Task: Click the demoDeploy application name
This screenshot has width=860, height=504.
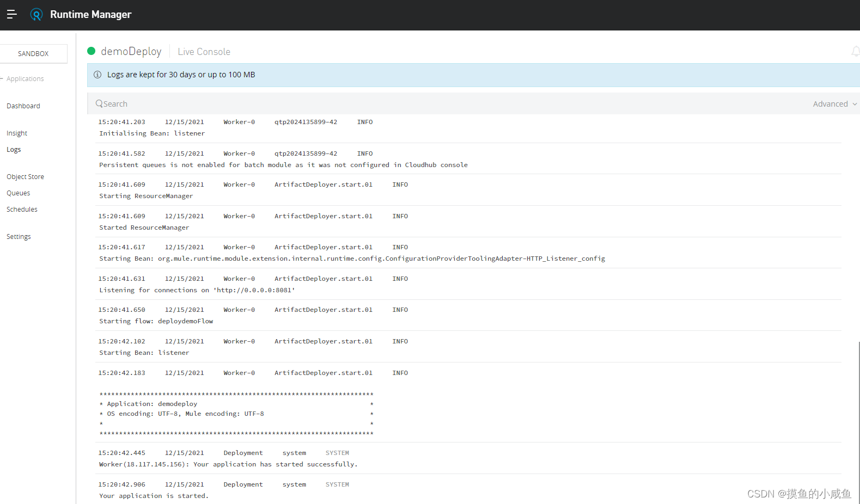Action: (x=131, y=51)
